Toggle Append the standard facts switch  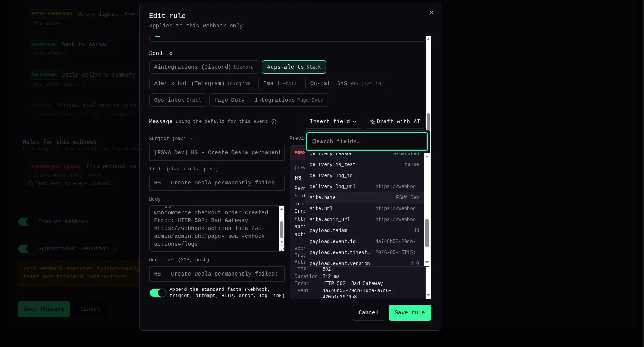pyautogui.click(x=158, y=293)
